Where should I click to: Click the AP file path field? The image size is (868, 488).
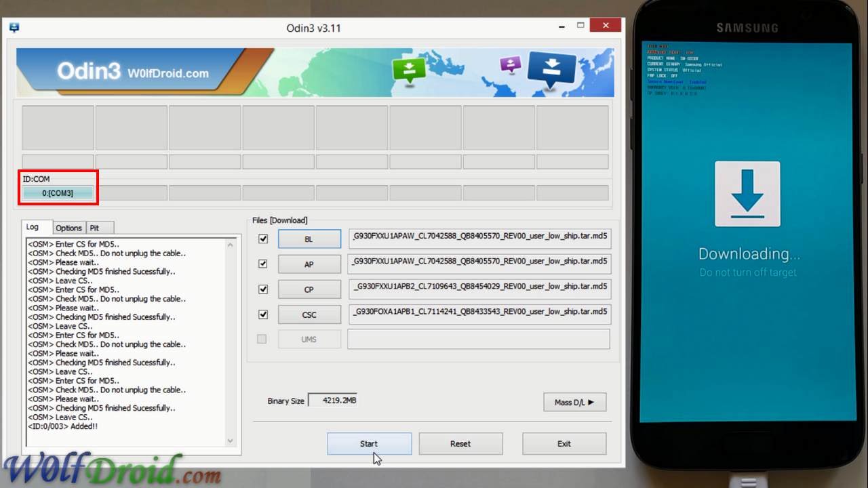pyautogui.click(x=479, y=264)
